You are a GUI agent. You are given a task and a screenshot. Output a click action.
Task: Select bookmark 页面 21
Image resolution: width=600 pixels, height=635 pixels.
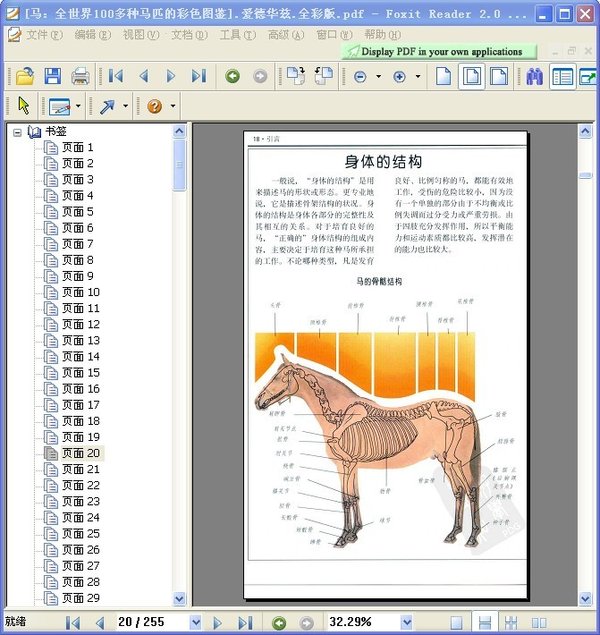point(81,469)
